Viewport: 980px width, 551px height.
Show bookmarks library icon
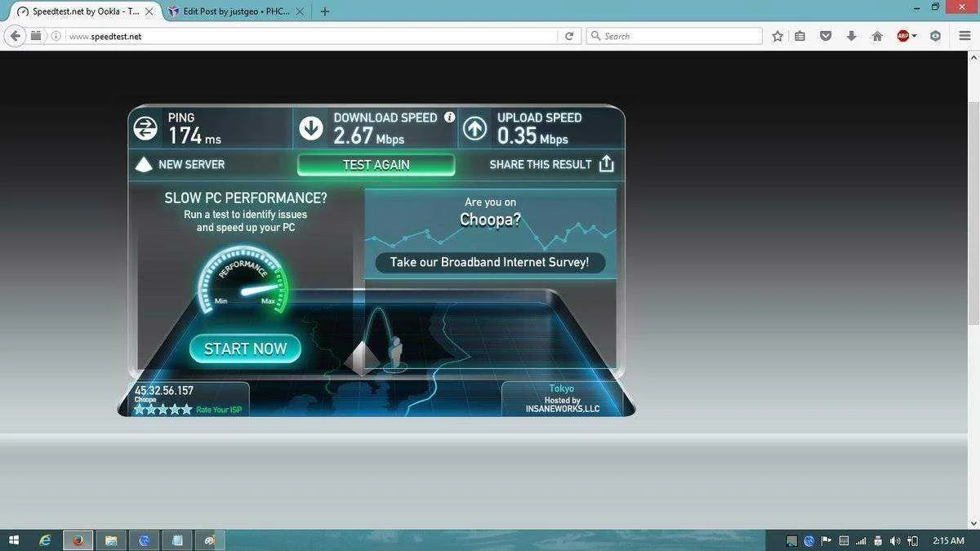800,36
